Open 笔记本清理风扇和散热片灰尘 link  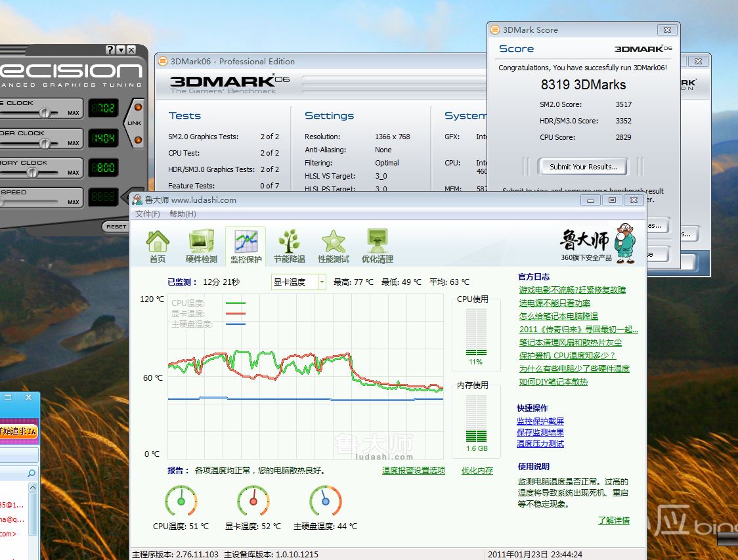click(x=570, y=343)
